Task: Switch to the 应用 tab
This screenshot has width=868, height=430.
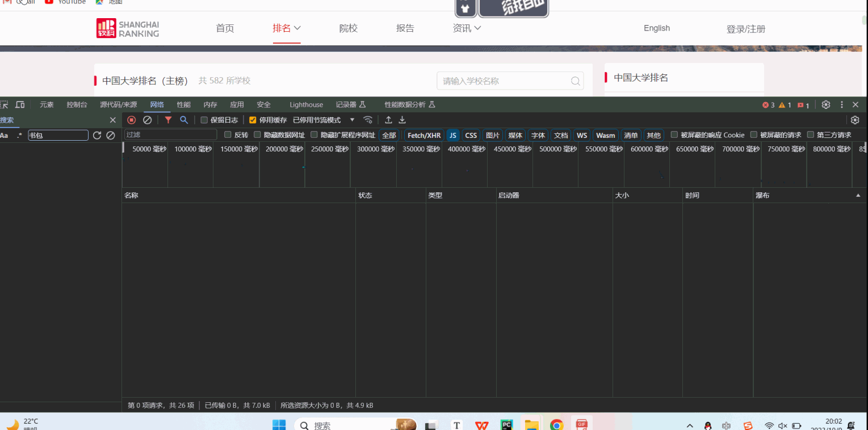Action: coord(237,105)
